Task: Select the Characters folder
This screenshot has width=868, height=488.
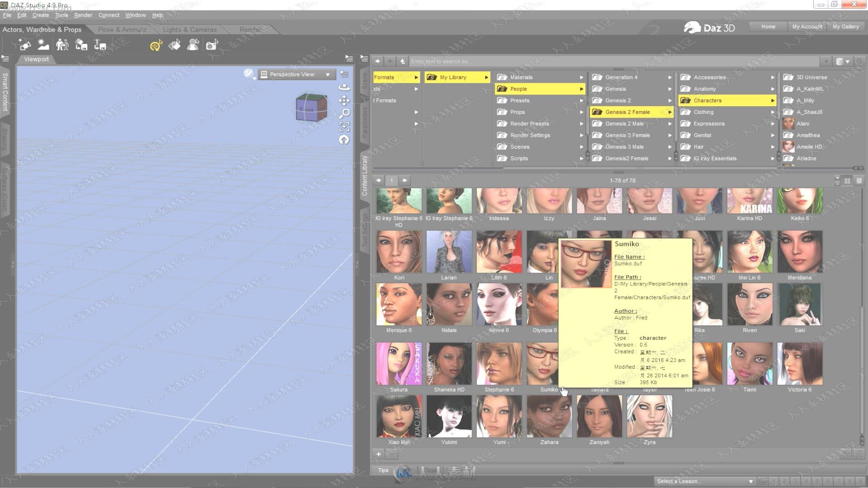Action: point(727,100)
